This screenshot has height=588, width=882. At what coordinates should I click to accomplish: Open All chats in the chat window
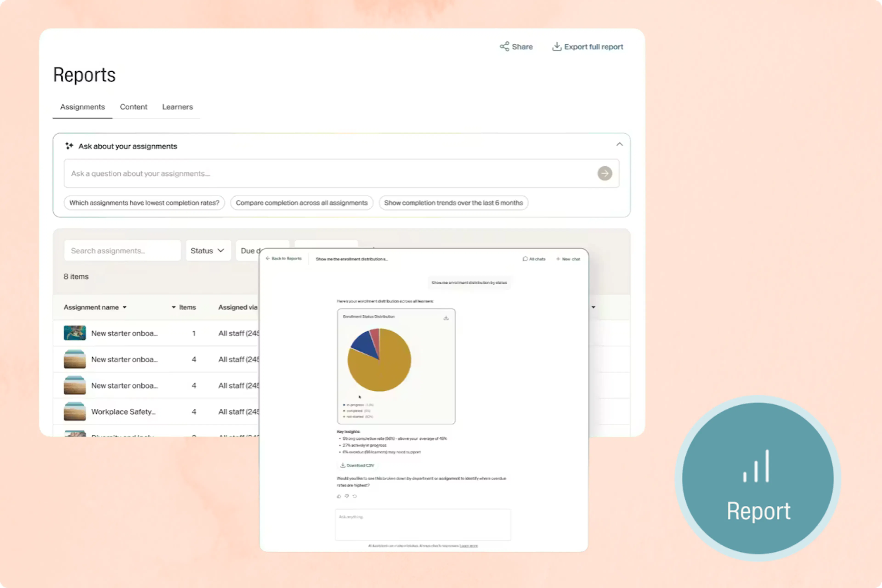534,259
